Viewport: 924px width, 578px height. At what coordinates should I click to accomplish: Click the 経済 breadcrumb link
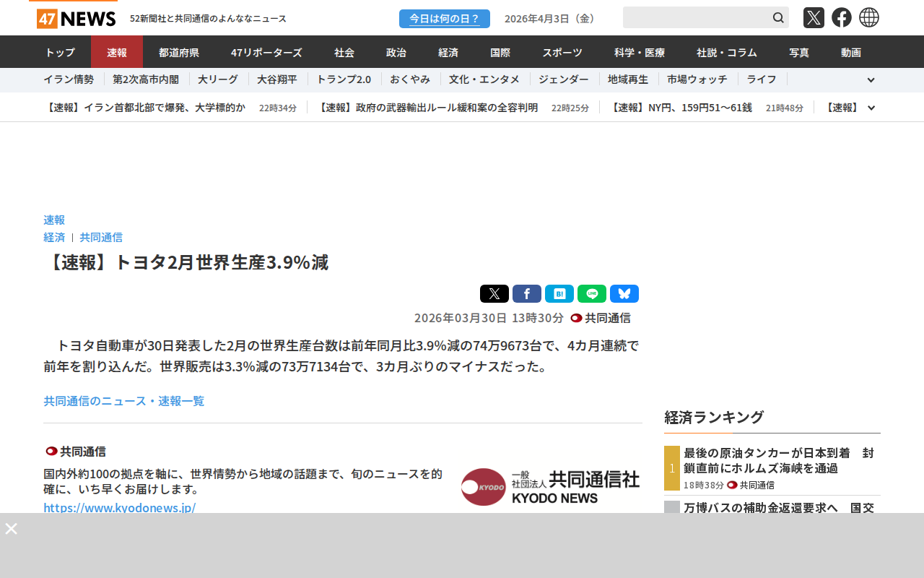[54, 237]
